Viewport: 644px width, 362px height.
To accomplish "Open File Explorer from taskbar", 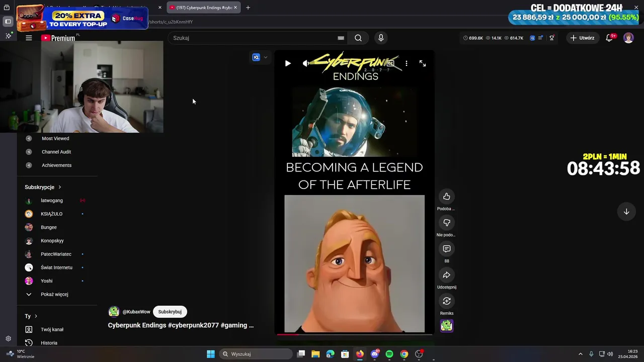I will (315, 354).
